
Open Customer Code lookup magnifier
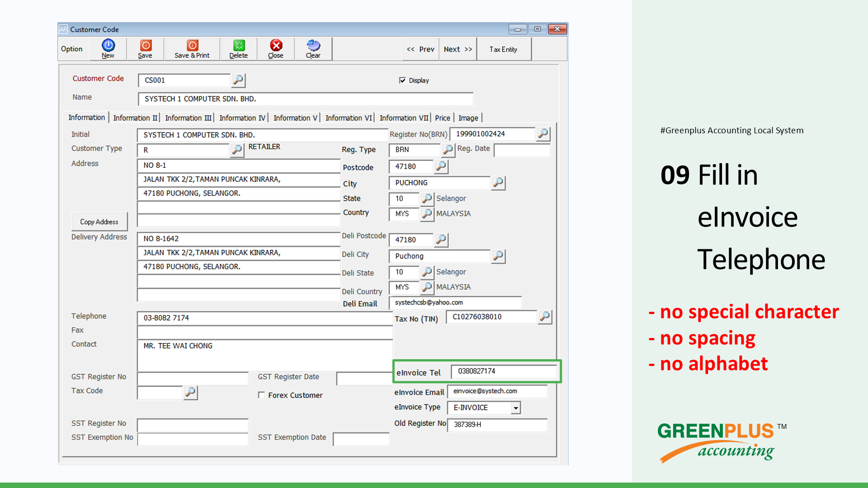pos(238,80)
